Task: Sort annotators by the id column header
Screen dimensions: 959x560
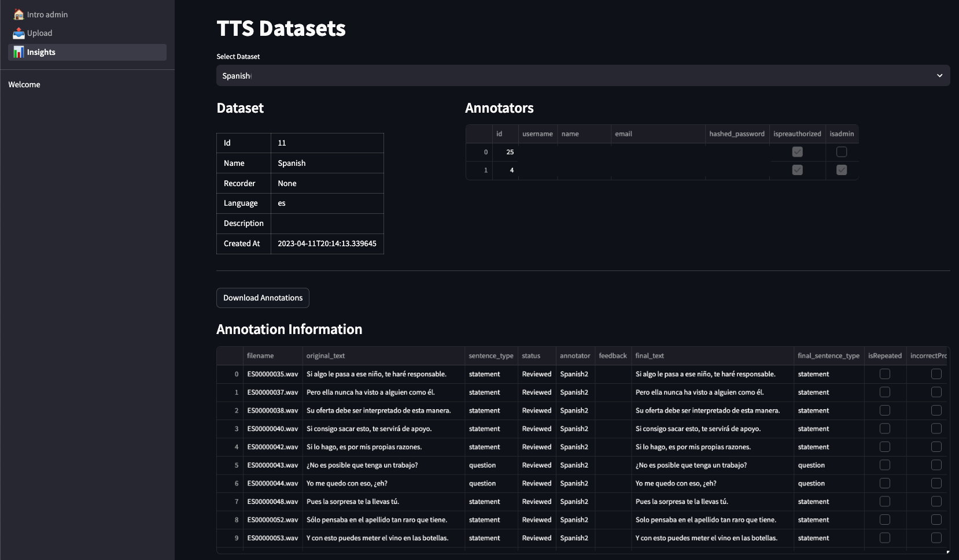Action: point(505,133)
